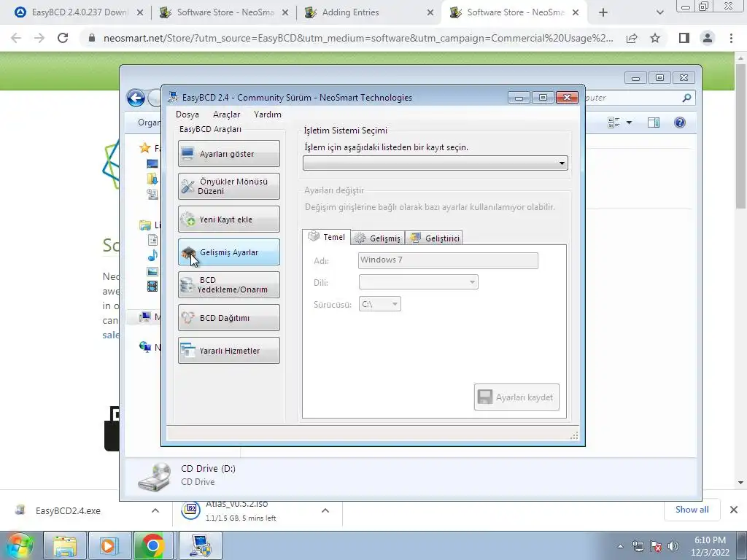This screenshot has height=560, width=747.
Task: Click Explorer change view icon
Action: (x=614, y=122)
